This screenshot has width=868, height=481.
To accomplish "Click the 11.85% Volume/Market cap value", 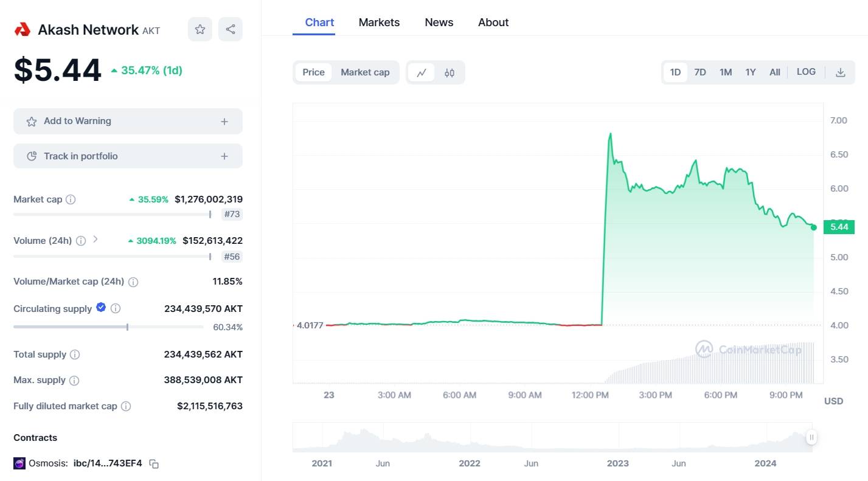I will (x=227, y=282).
